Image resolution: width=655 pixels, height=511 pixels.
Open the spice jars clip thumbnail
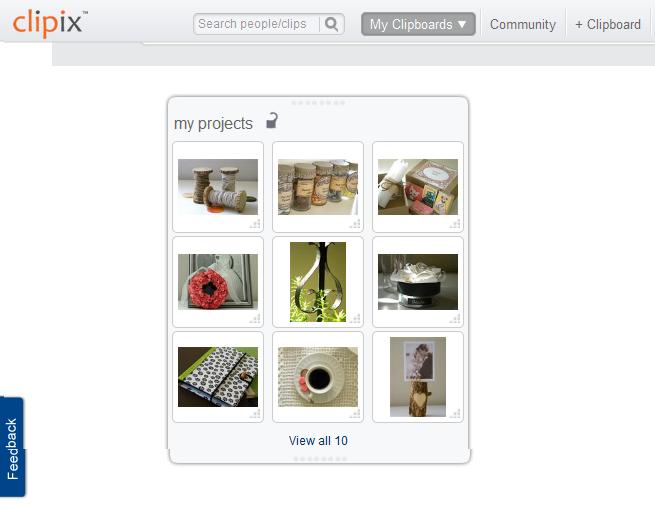tap(318, 187)
